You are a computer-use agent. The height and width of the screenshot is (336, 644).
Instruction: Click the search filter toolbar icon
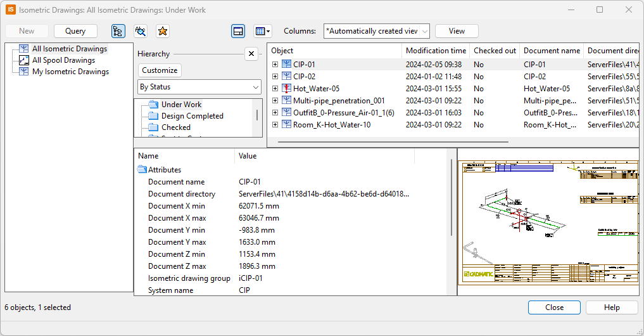point(141,31)
